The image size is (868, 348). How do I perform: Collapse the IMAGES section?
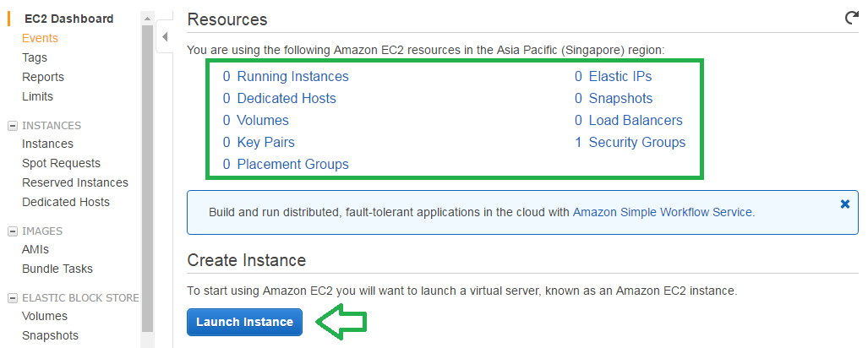(12, 231)
